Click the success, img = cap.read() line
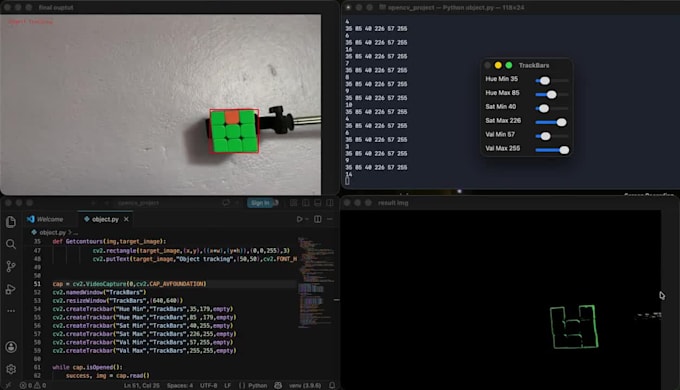Screen dimensions: 680x390 pyautogui.click(x=108, y=375)
